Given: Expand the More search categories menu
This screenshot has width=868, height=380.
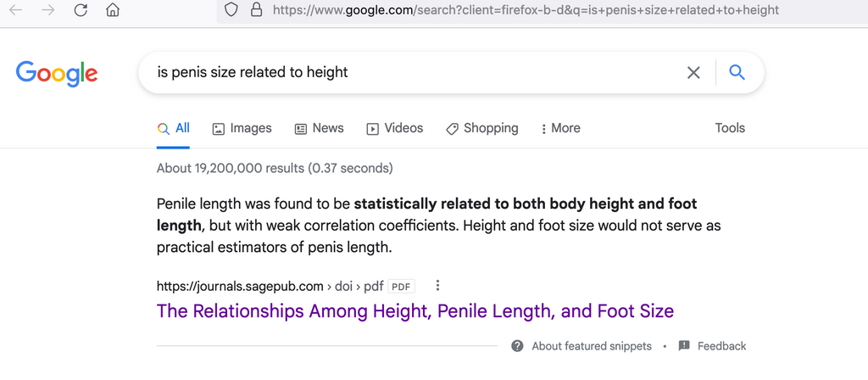Looking at the screenshot, I should pos(560,129).
